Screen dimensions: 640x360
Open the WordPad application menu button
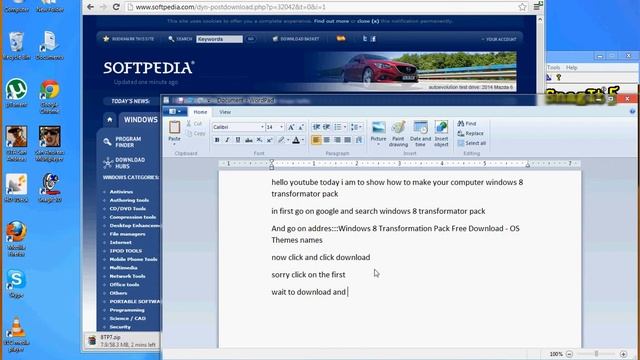click(176, 111)
